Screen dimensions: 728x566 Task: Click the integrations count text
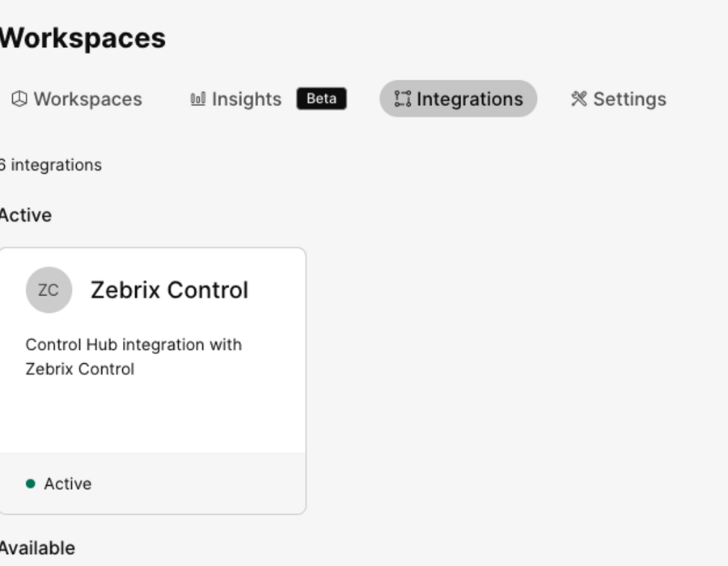(51, 165)
